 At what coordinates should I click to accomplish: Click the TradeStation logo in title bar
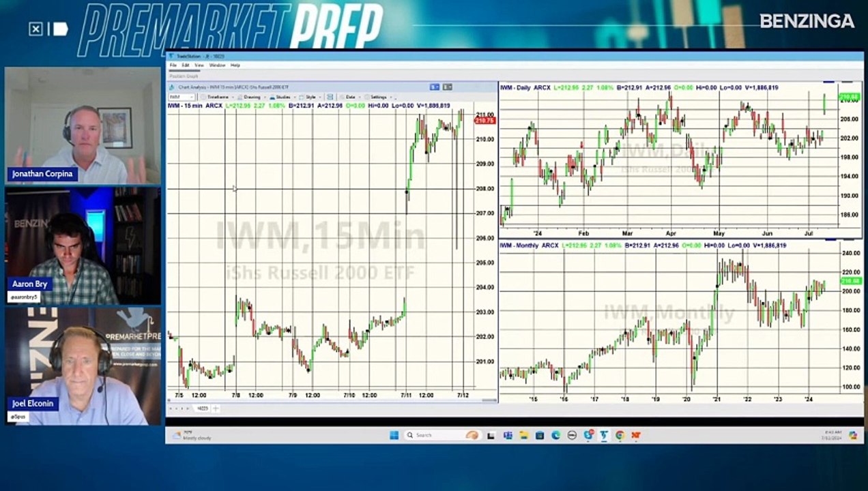[x=172, y=56]
